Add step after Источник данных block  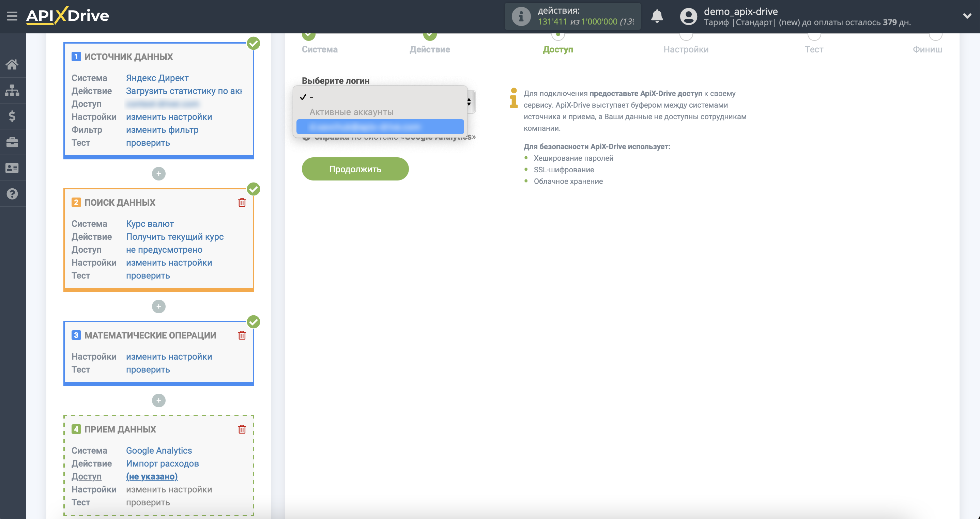[159, 174]
